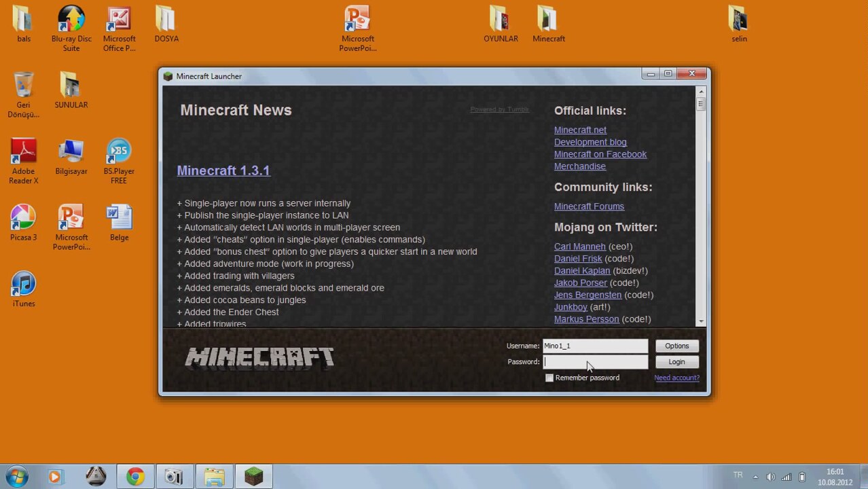Open Minecraft on Facebook link

tap(600, 154)
